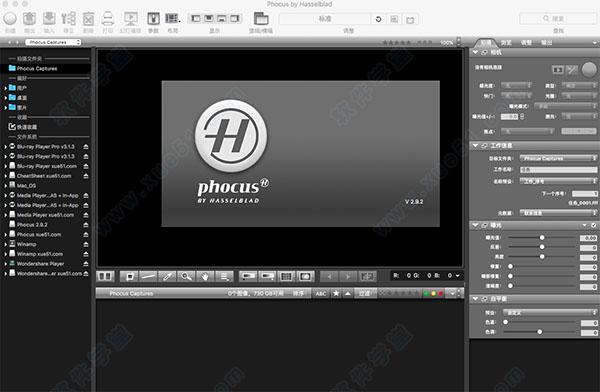Toggle the second segment of the 显示 display group
Screen dimensions: 600x392
click(209, 18)
